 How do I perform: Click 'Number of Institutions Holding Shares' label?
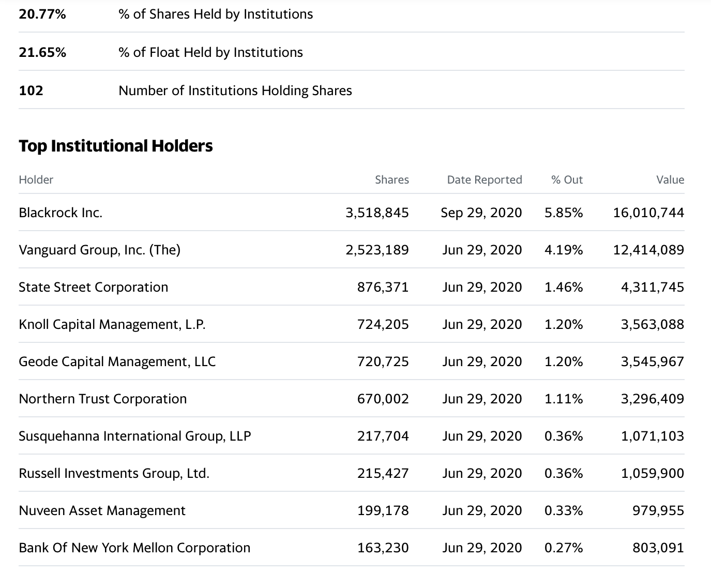coord(235,91)
